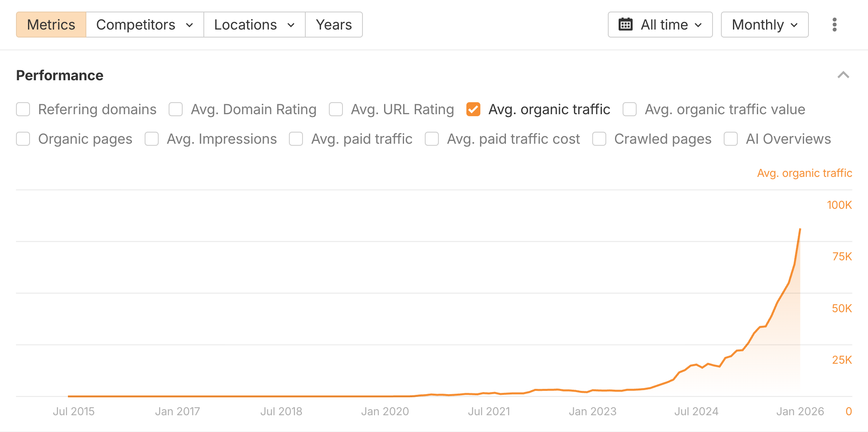Disable Avg. organic traffic
Image resolution: width=868 pixels, height=432 pixels.
[x=473, y=109]
